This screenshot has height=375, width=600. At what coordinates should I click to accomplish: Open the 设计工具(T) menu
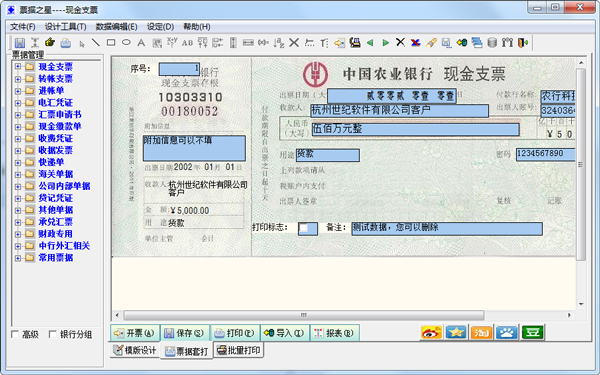click(x=65, y=27)
